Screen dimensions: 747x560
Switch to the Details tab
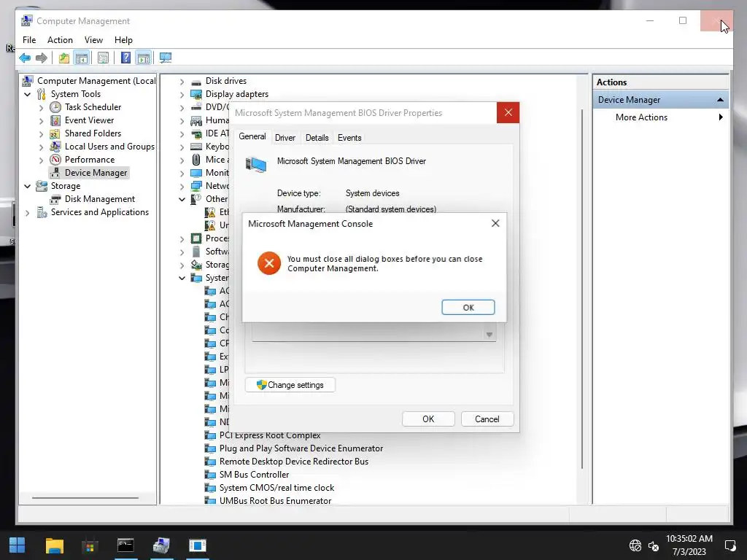click(x=317, y=138)
